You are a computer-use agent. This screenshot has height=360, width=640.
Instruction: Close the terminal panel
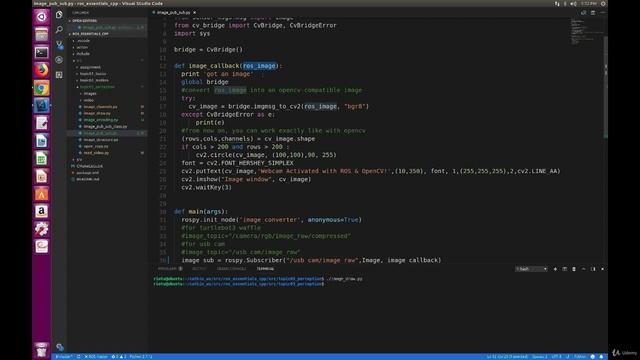tap(602, 269)
